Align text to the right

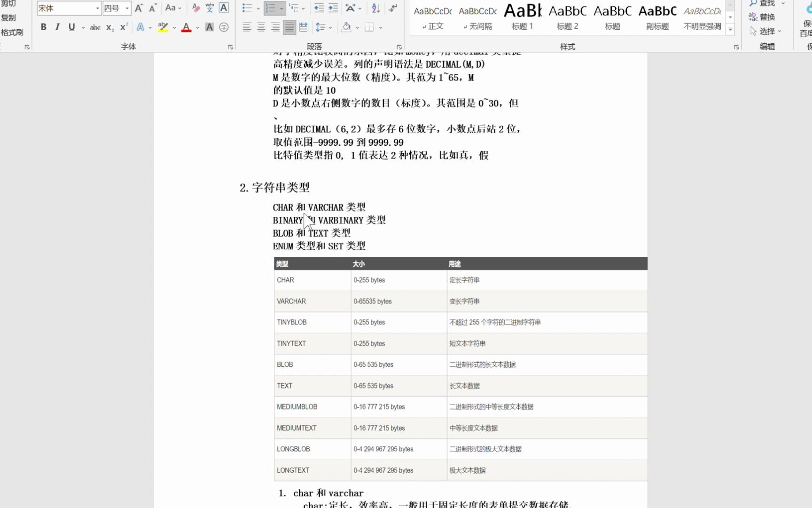click(275, 27)
